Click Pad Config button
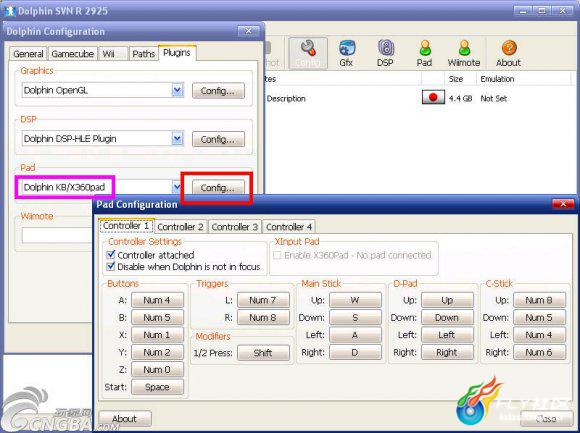This screenshot has height=433, width=580. coord(218,188)
